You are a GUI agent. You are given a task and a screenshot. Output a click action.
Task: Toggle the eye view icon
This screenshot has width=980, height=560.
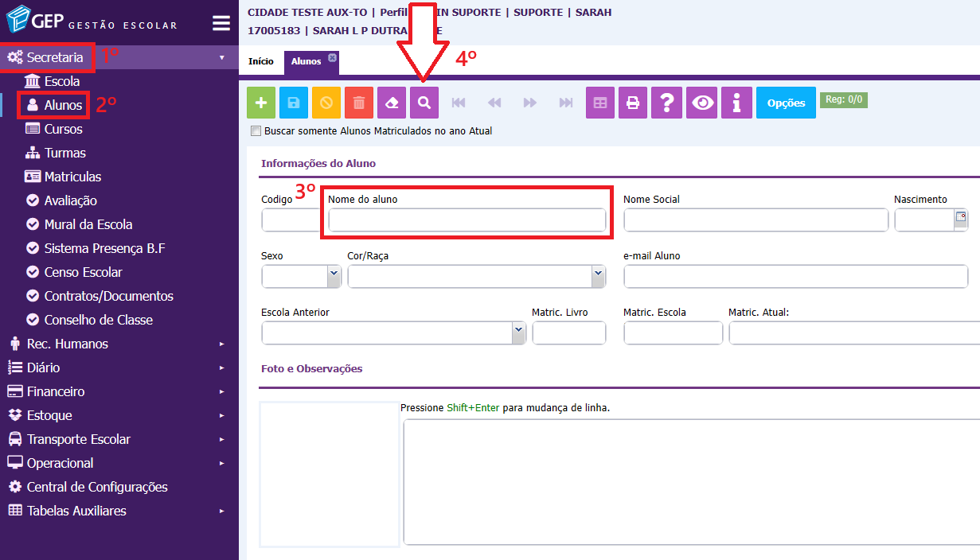tap(702, 103)
